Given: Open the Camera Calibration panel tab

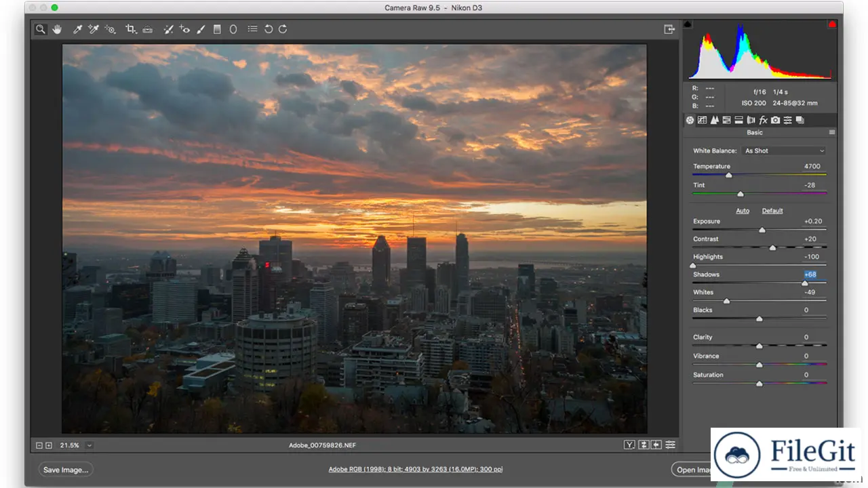Looking at the screenshot, I should (775, 120).
